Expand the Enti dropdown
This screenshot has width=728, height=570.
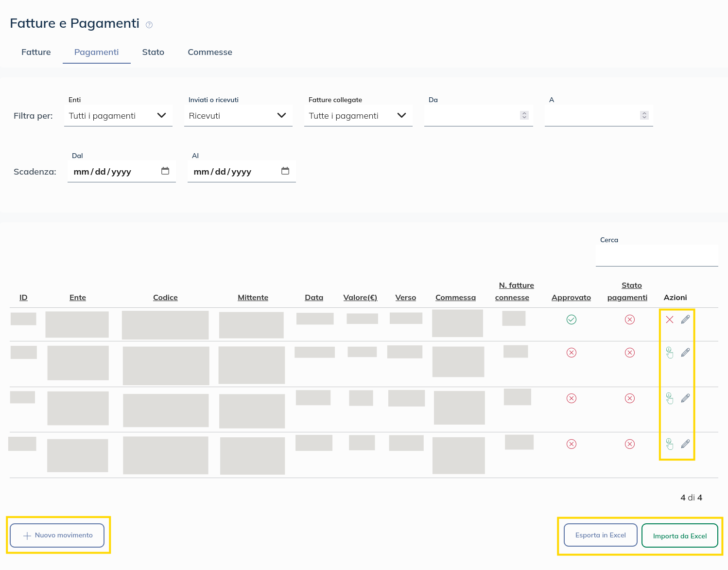pos(118,116)
